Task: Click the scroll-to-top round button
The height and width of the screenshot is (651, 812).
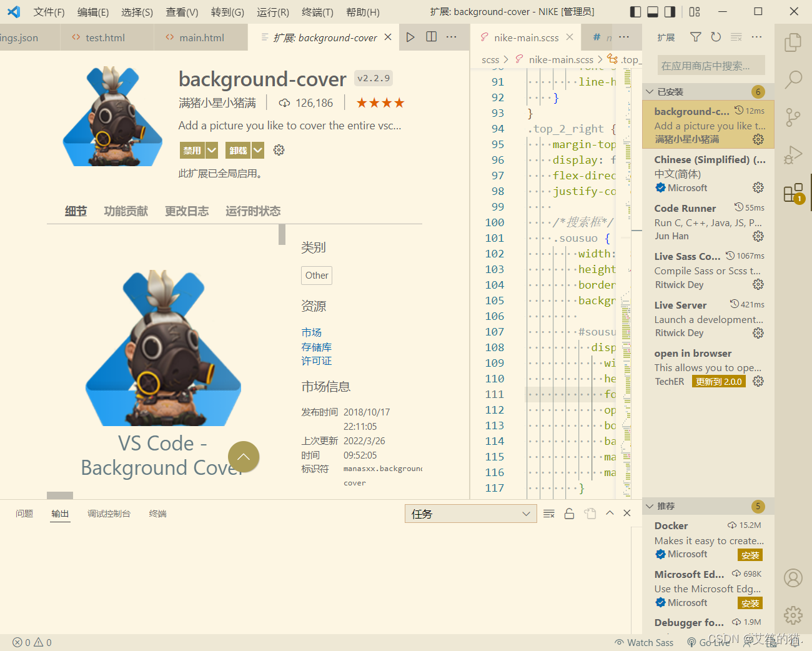Action: pyautogui.click(x=244, y=457)
